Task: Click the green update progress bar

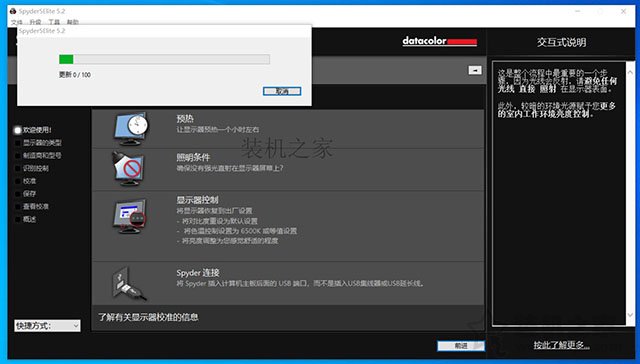Action: (x=164, y=59)
